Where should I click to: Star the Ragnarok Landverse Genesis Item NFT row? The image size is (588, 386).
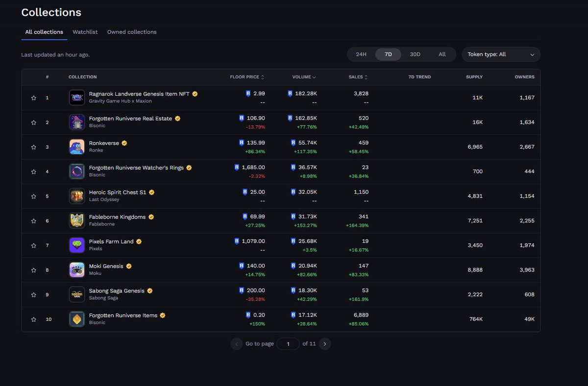point(34,98)
